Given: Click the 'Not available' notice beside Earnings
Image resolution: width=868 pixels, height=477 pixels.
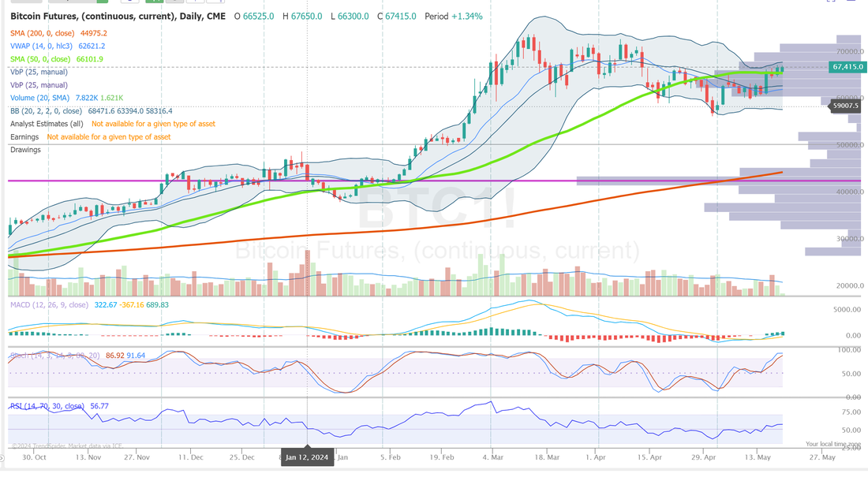Looking at the screenshot, I should tap(109, 136).
